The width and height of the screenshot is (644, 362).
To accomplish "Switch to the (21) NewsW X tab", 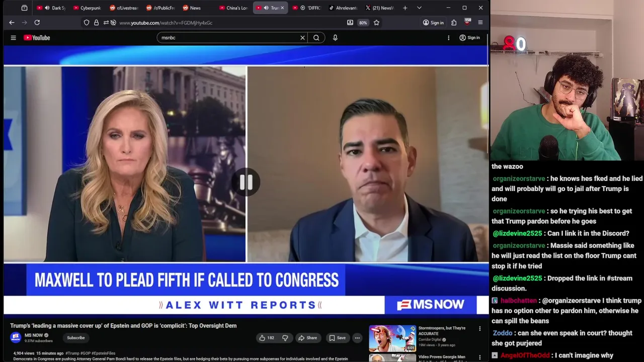I will tap(379, 8).
